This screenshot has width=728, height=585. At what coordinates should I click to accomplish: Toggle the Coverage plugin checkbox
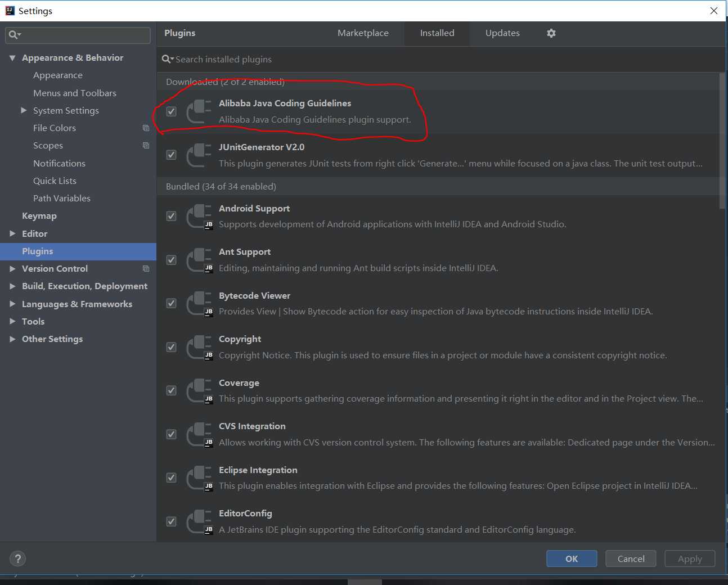tap(172, 390)
